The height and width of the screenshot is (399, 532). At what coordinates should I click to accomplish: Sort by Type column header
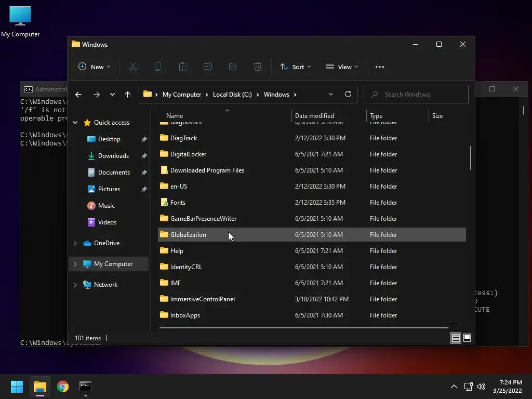[397, 116]
